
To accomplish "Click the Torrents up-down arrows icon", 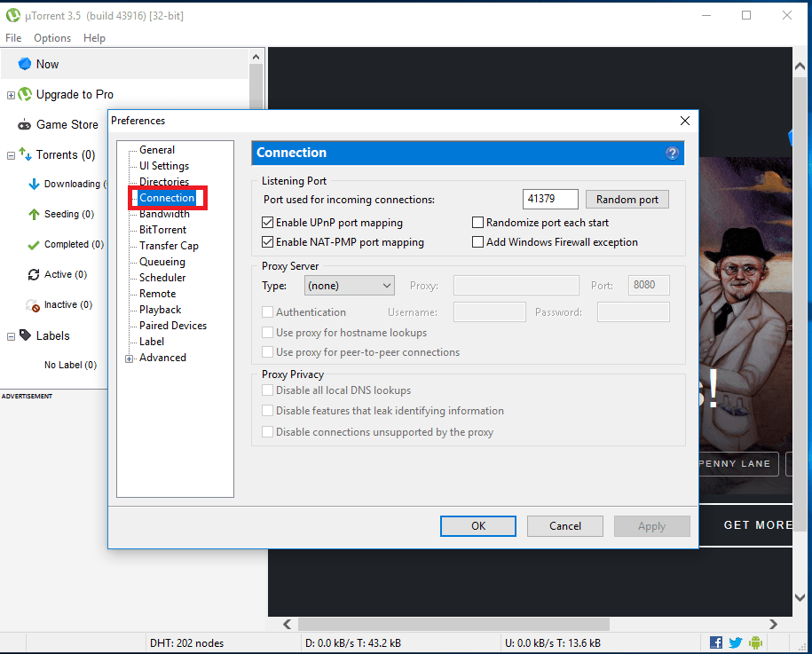I will 26,154.
